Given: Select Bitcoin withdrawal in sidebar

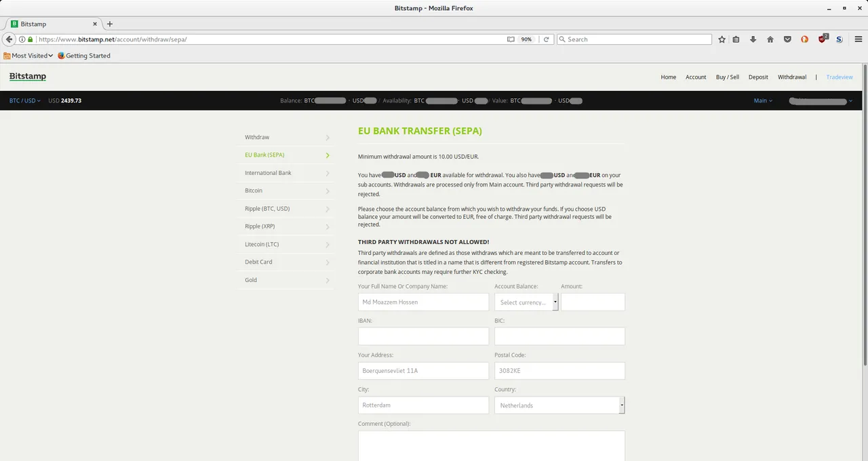Looking at the screenshot, I should pos(285,191).
